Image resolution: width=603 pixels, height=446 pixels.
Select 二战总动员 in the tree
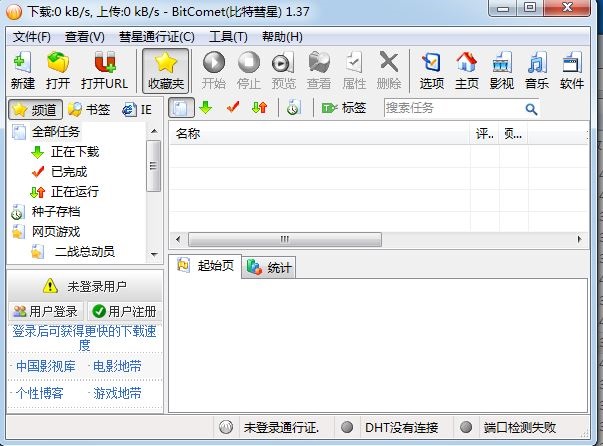coord(85,252)
